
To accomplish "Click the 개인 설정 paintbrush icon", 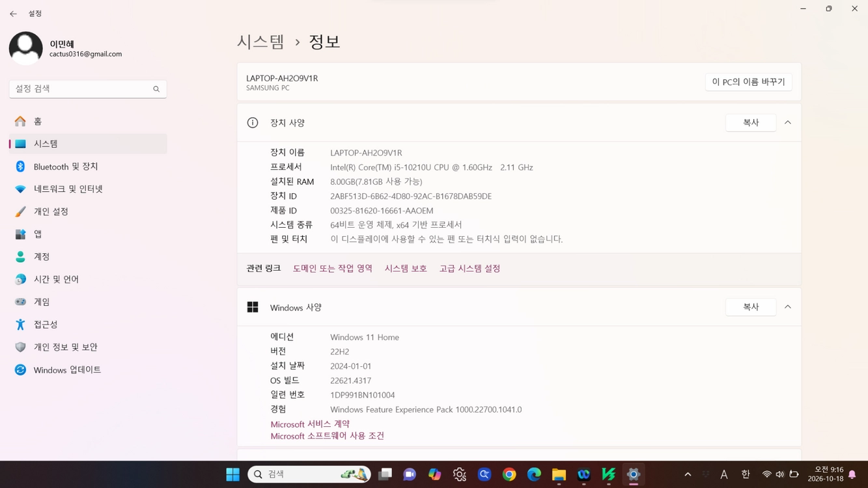I will pos(21,211).
